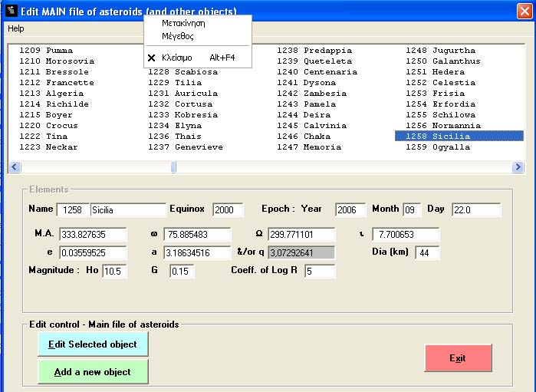Viewport: 536px width, 392px height.
Task: Select 1215 Boyer in the list
Action: [46, 115]
